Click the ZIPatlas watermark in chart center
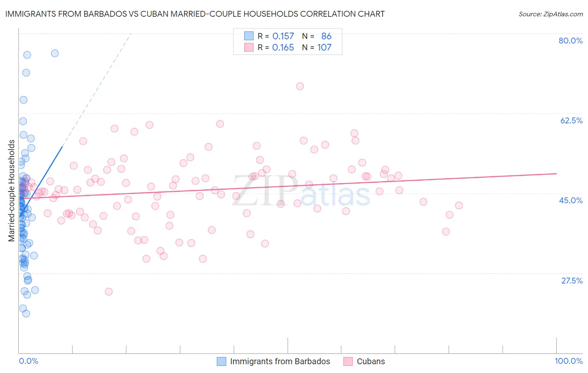Screen dimensions: 588x373 (301, 192)
